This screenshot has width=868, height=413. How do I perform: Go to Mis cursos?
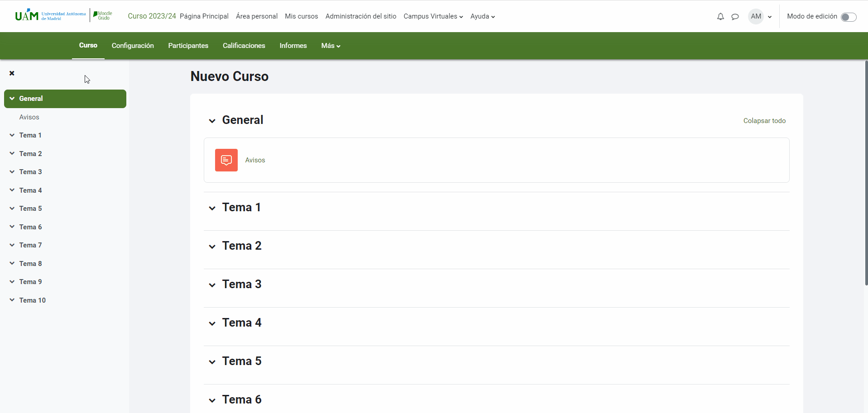[301, 16]
